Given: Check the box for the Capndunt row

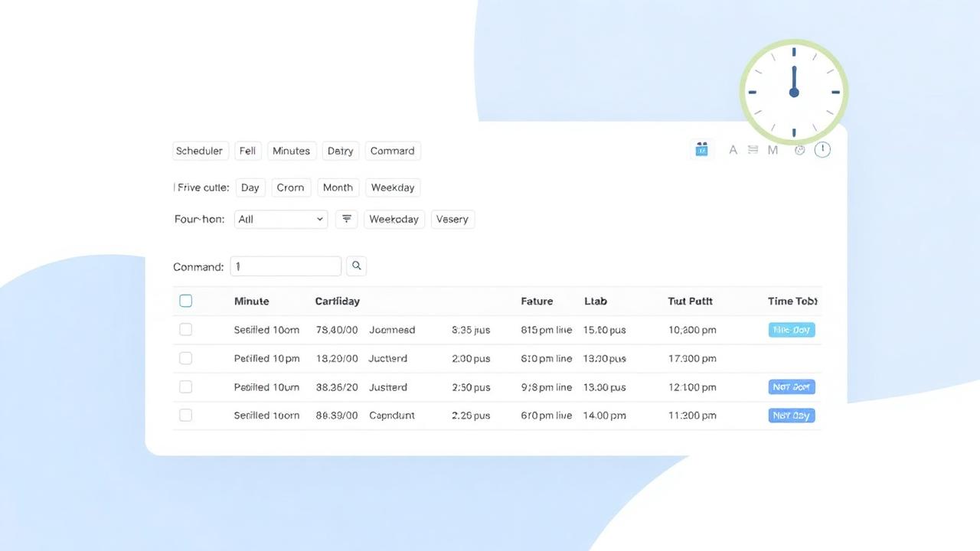Looking at the screenshot, I should [x=185, y=416].
